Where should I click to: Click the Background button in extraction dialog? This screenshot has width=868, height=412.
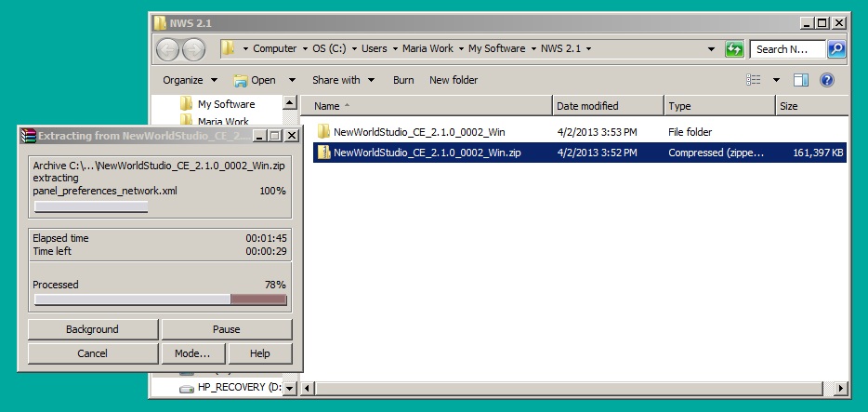(92, 329)
